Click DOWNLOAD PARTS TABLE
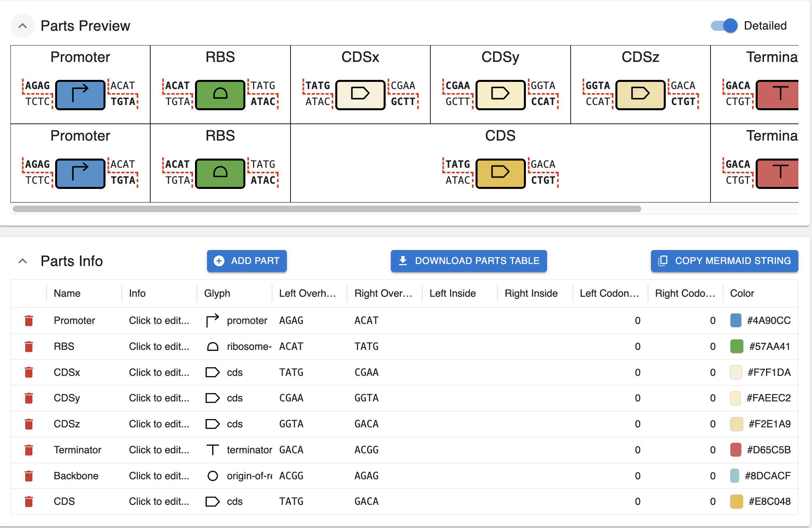The image size is (812, 528). 468,261
